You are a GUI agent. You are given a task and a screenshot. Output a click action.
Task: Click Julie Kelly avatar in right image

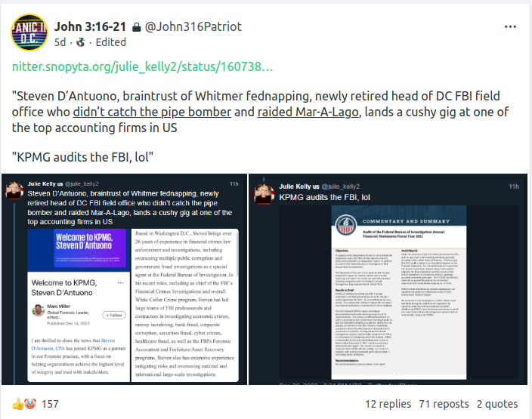[x=264, y=195]
